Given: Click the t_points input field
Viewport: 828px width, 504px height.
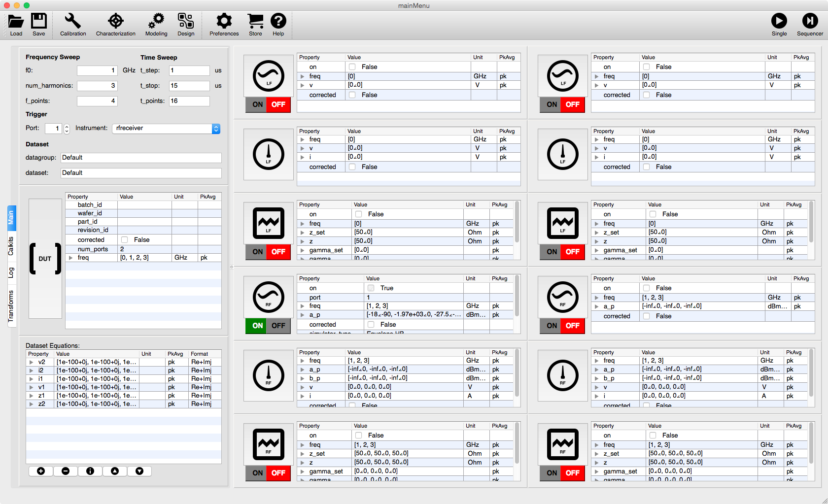Looking at the screenshot, I should 189,101.
